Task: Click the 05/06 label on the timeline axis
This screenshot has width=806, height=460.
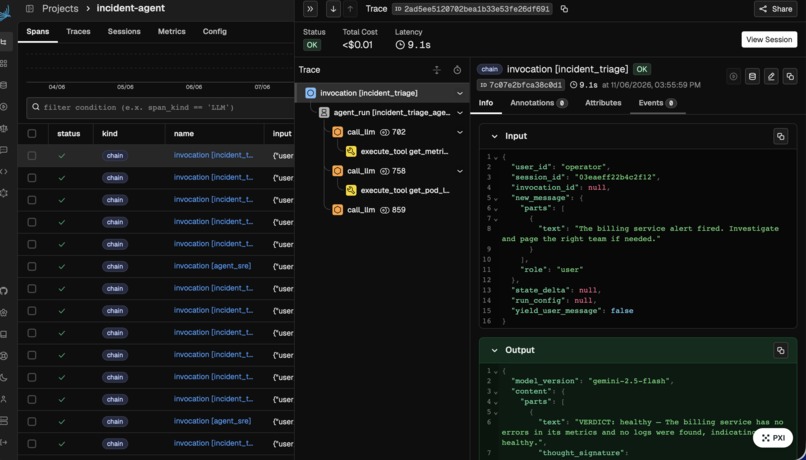Action: (125, 87)
